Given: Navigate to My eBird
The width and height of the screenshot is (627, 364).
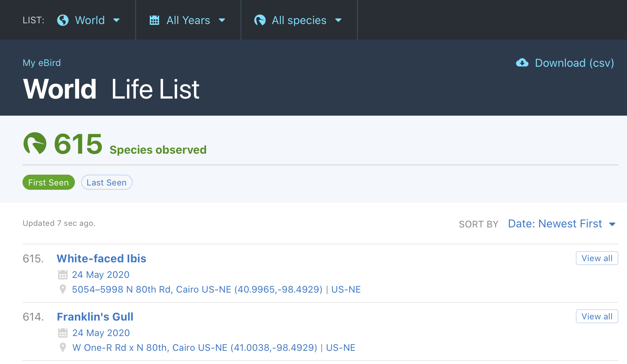Looking at the screenshot, I should (42, 62).
